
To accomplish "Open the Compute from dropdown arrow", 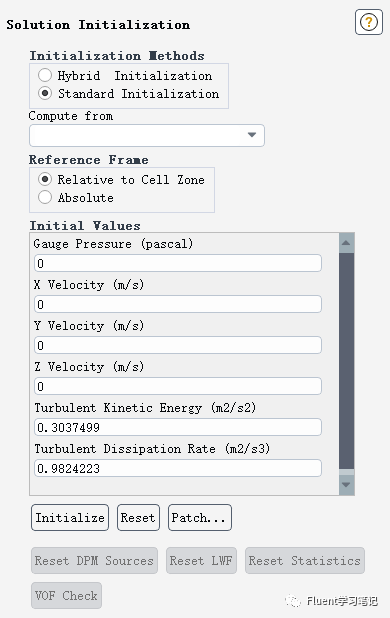I will pyautogui.click(x=252, y=135).
